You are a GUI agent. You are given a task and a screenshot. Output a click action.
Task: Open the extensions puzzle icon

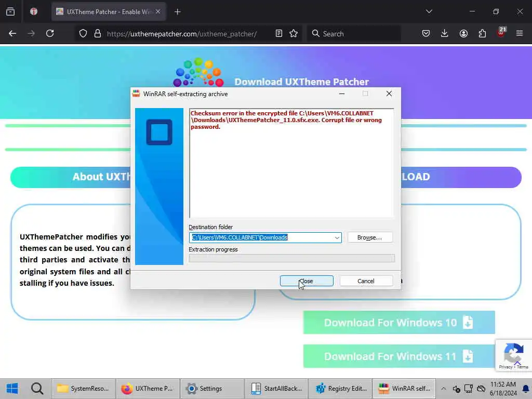pos(482,34)
